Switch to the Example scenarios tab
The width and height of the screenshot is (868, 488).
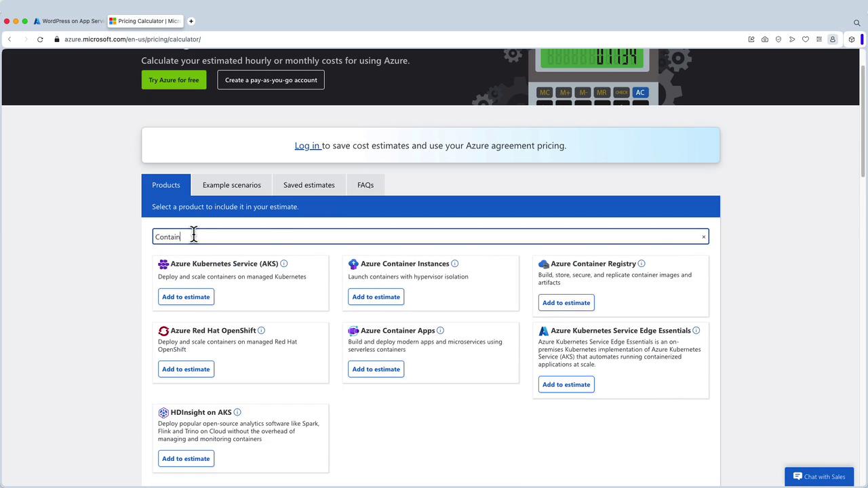[x=232, y=185]
